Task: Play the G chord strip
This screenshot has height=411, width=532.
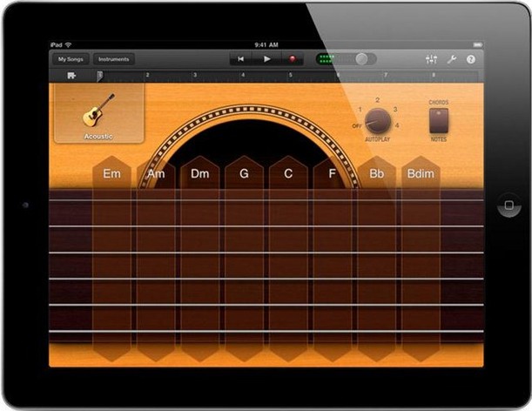Action: (244, 259)
